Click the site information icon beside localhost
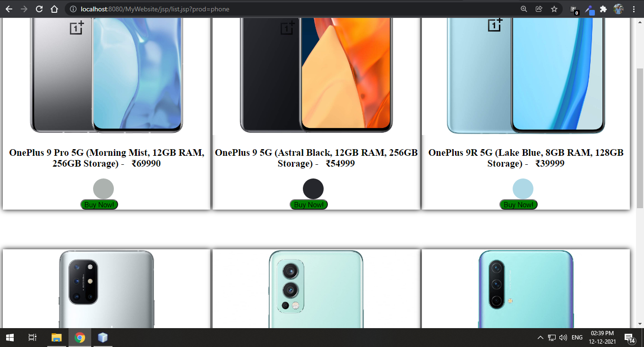644x347 pixels. click(73, 9)
